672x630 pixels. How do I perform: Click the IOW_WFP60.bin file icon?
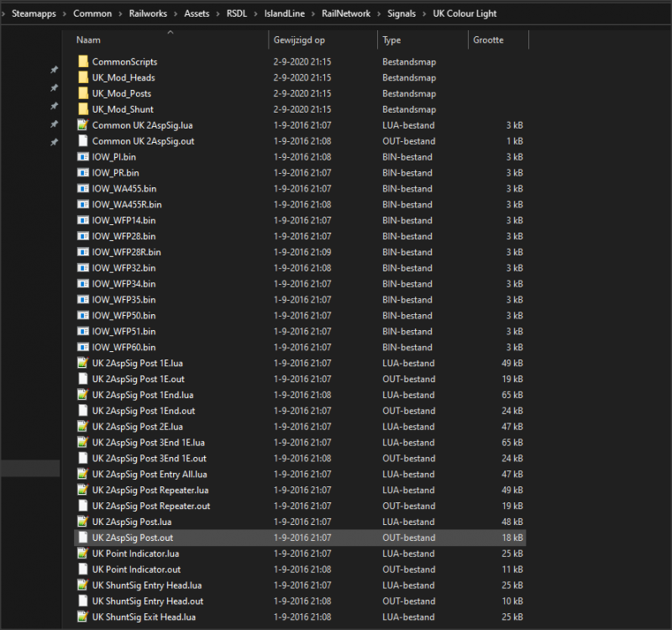[x=82, y=347]
